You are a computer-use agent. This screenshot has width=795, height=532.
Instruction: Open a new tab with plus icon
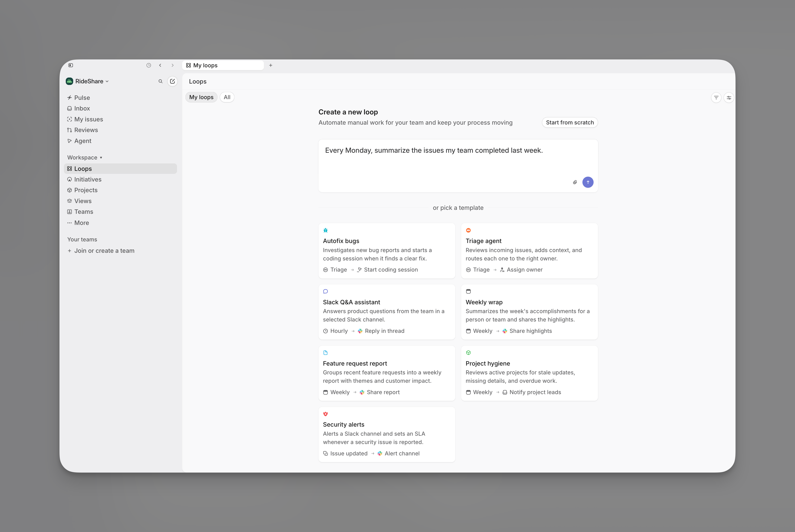[271, 65]
